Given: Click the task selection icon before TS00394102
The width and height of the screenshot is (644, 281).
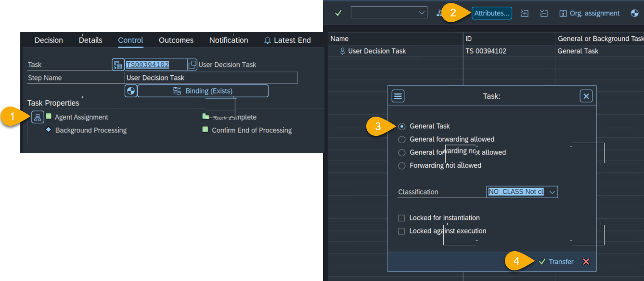Looking at the screenshot, I should point(118,65).
